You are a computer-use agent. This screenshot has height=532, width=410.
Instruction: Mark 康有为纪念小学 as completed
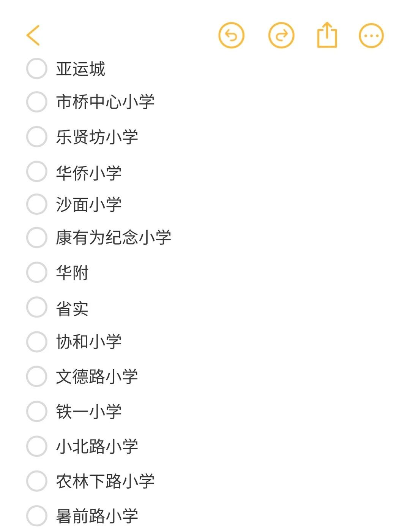point(37,237)
